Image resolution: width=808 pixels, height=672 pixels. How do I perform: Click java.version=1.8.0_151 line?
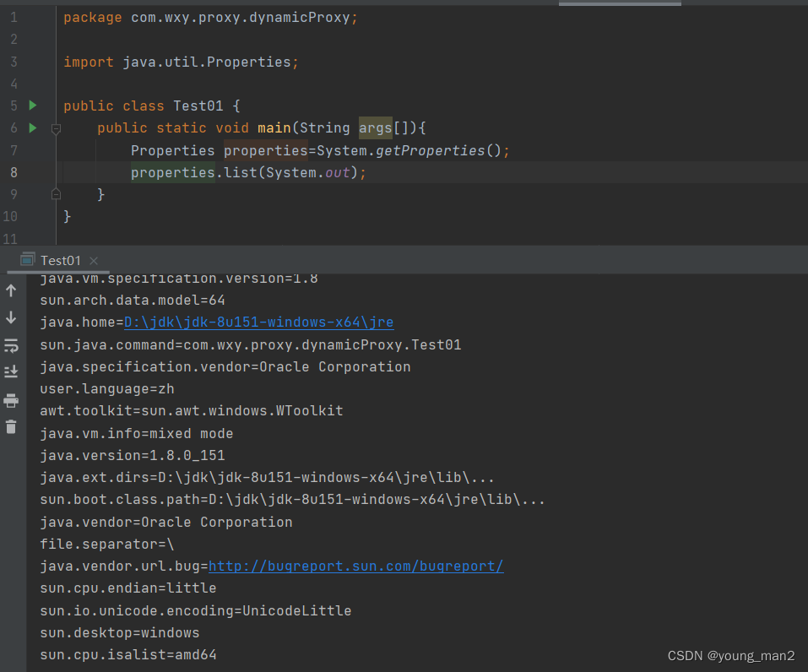click(x=133, y=456)
